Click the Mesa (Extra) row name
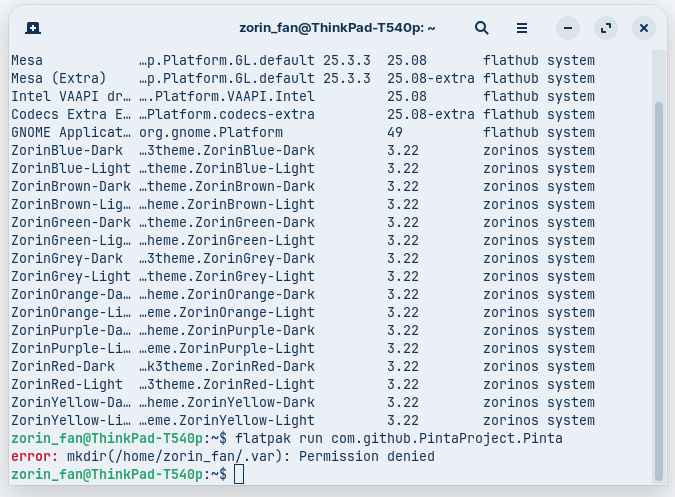The height and width of the screenshot is (497, 675). 62,78
